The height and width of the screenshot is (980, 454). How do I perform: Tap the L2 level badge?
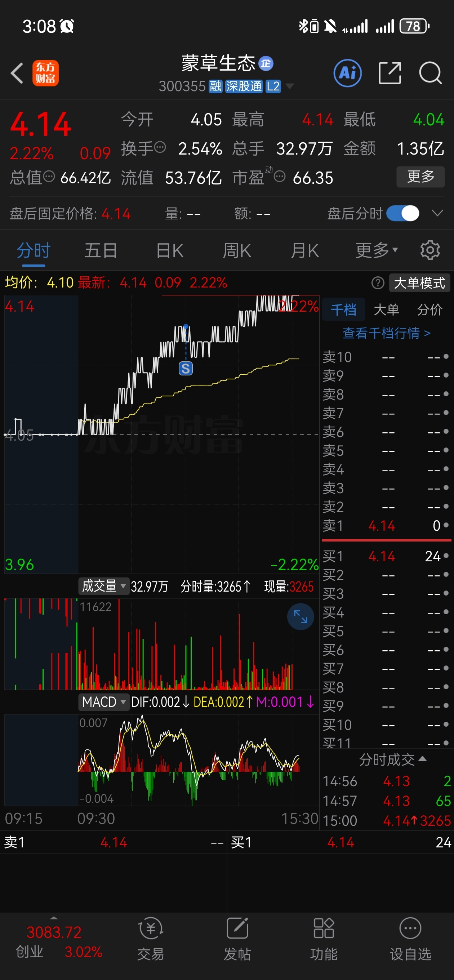click(273, 86)
